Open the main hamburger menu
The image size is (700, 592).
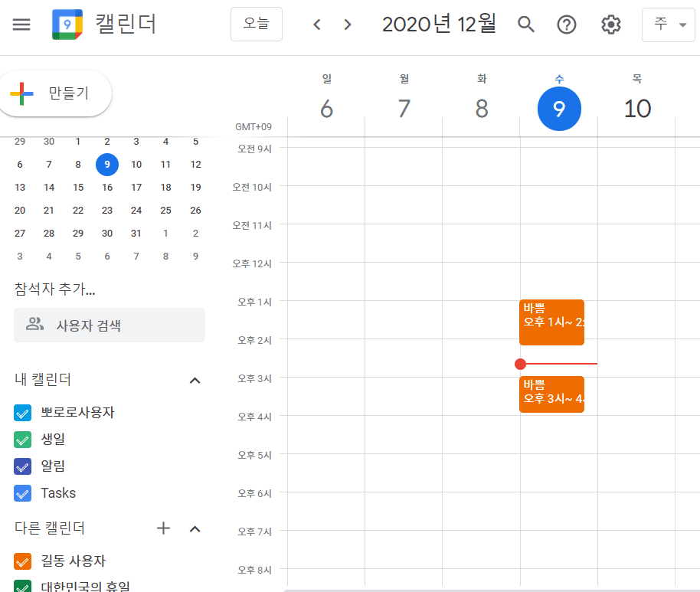(21, 24)
